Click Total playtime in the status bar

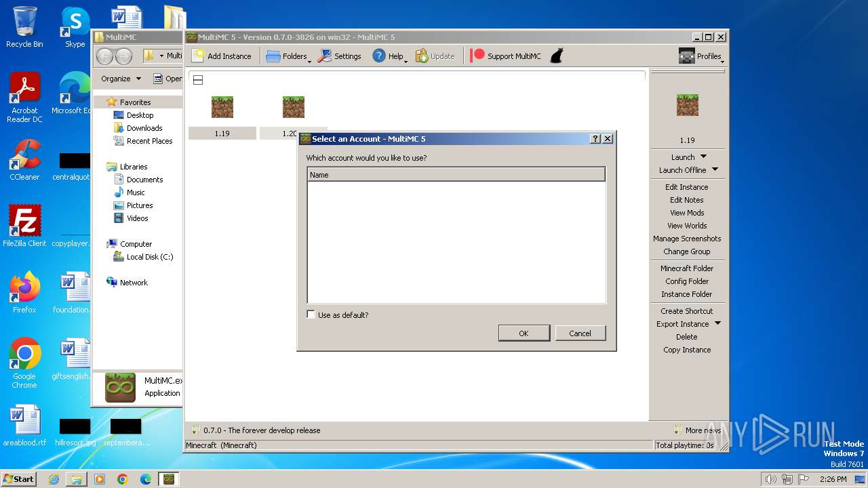tap(685, 445)
